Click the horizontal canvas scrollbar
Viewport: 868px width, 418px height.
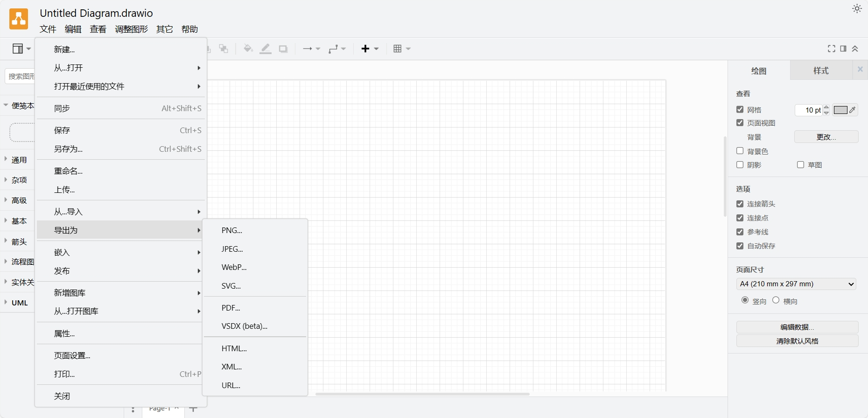(422, 394)
